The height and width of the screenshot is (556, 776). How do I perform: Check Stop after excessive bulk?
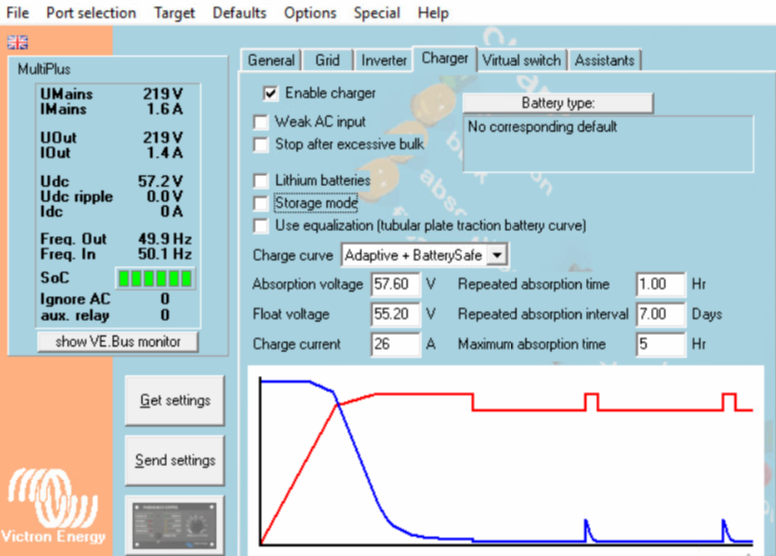tap(261, 145)
